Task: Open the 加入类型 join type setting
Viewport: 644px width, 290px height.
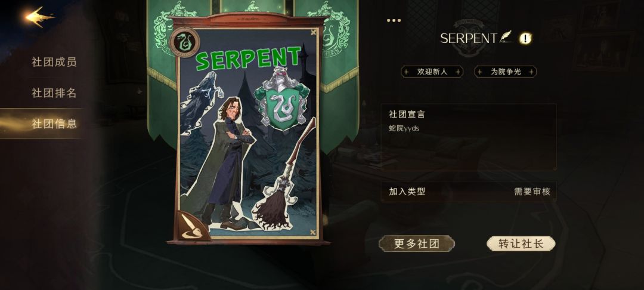Action: 469,192
